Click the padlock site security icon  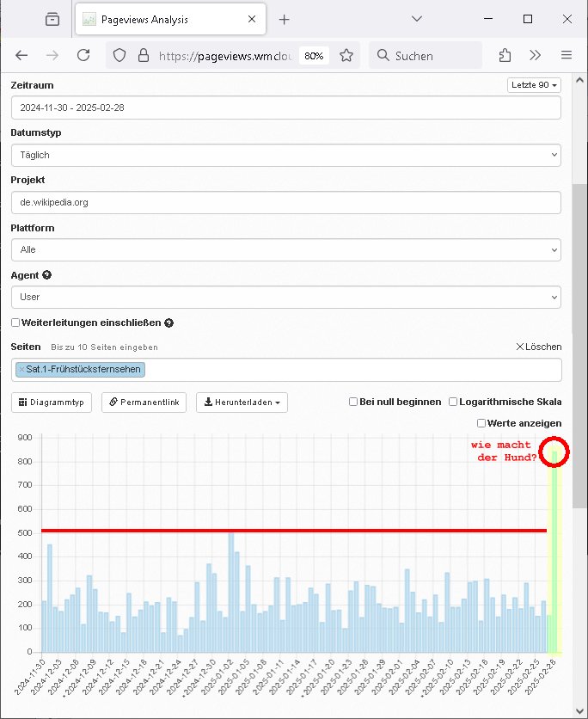point(144,56)
